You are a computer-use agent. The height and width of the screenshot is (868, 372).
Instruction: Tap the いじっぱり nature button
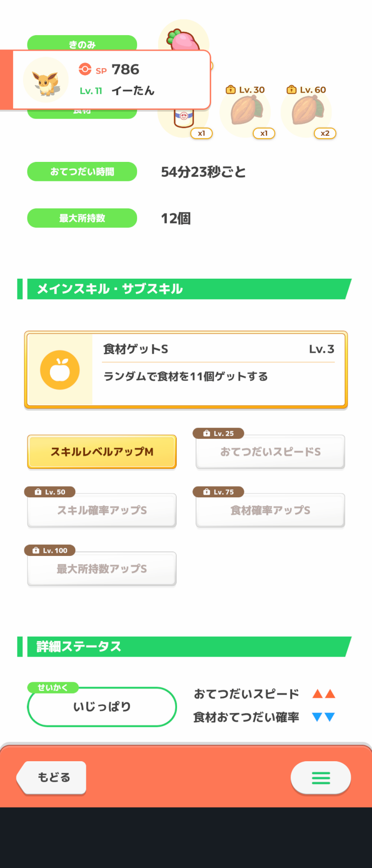coord(102,707)
